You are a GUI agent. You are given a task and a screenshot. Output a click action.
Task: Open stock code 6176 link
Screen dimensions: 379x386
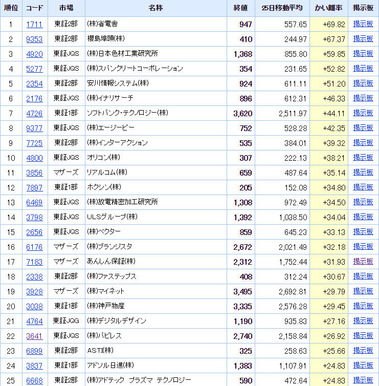pyautogui.click(x=34, y=247)
